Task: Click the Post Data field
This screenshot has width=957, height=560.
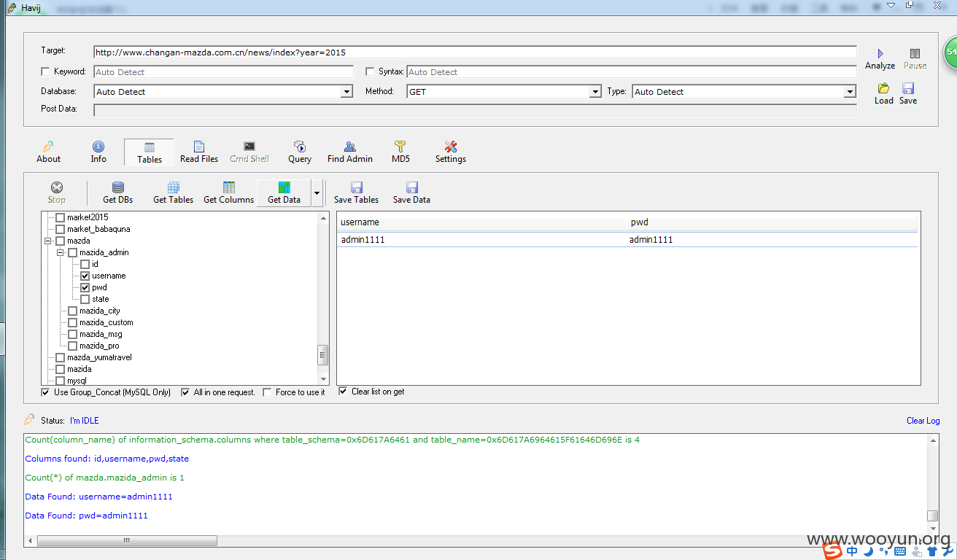Action: click(475, 110)
